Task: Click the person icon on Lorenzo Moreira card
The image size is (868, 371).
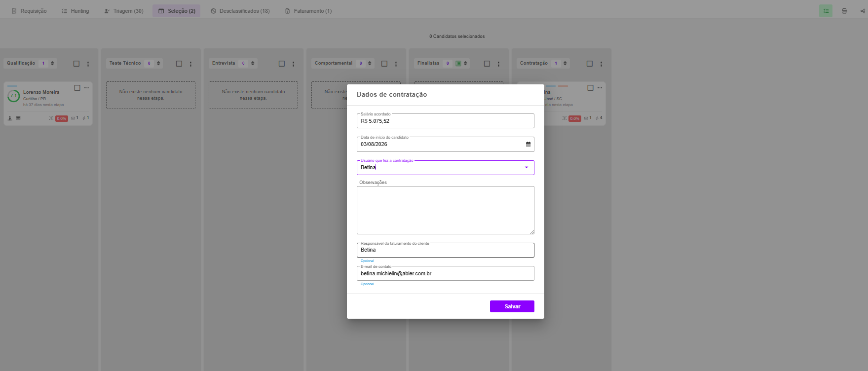Action: click(10, 118)
